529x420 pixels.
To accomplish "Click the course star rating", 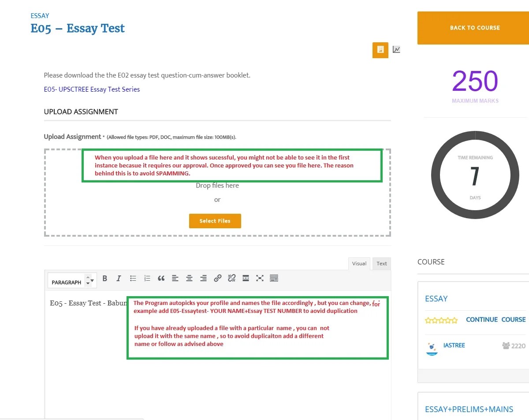I will [441, 320].
